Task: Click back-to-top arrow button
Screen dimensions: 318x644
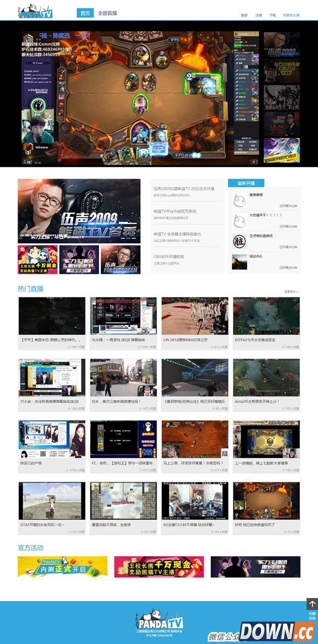Action: pos(312,604)
